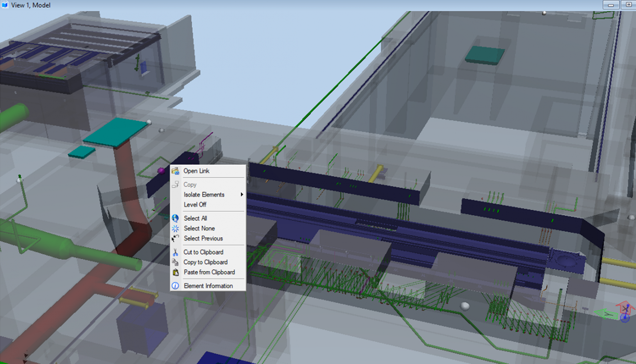
Task: Maximize the View 1 window
Action: pyautogui.click(x=628, y=5)
